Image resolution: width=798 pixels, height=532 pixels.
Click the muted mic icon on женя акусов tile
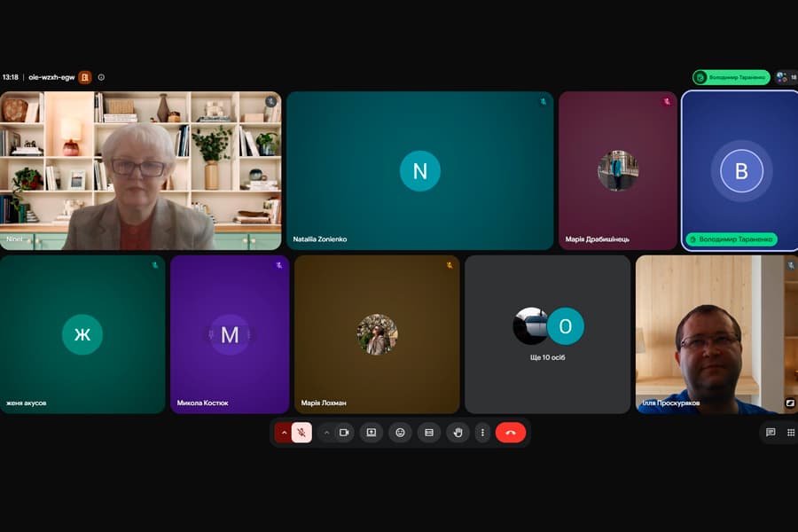click(x=154, y=265)
